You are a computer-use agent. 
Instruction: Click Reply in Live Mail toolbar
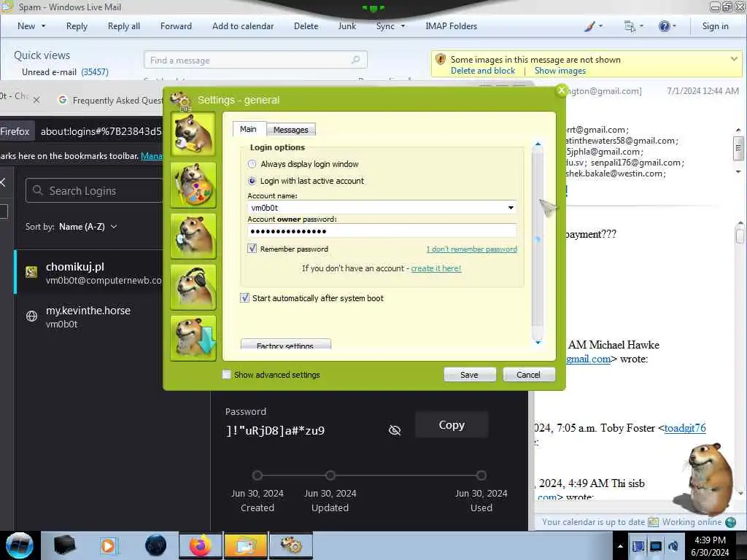pos(77,26)
